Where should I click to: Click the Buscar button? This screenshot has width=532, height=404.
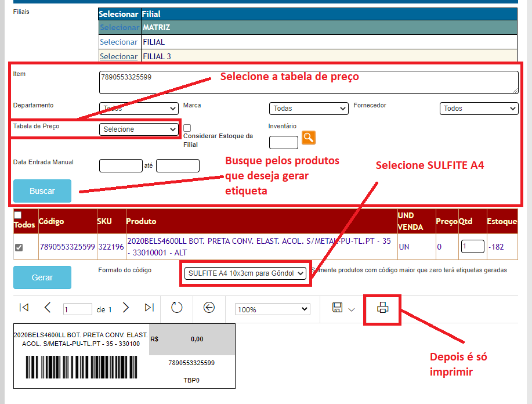(42, 191)
